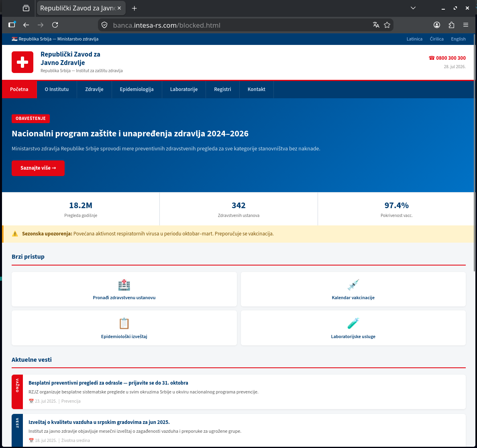Screen dimensions: 477x448
Task: Click the Saznajte više button
Action: pos(38,168)
